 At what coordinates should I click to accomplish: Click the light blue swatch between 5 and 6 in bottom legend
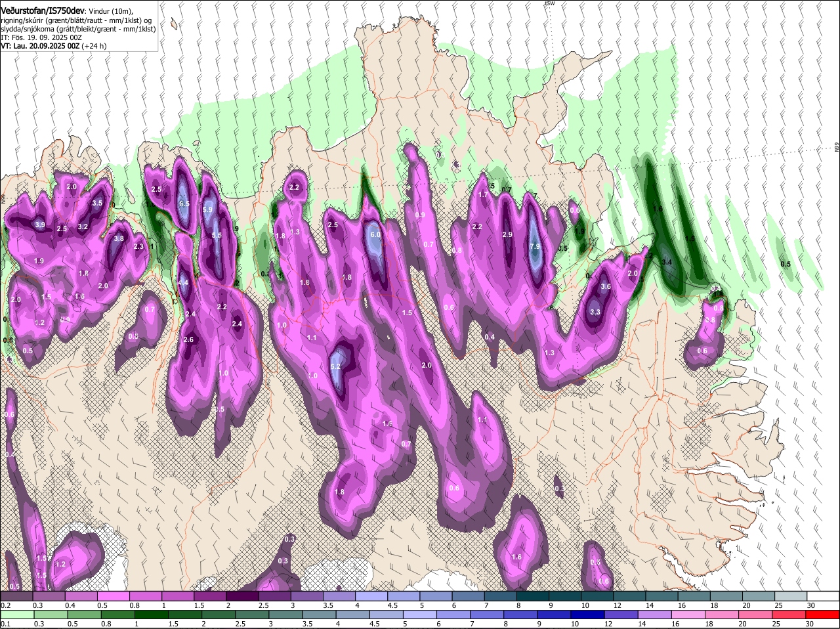pos(420,615)
